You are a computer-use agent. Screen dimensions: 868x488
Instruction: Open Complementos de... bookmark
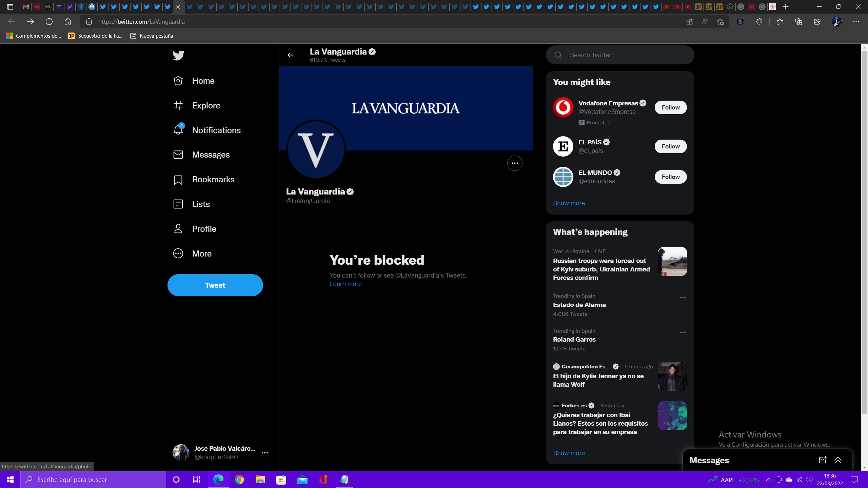[x=34, y=36]
